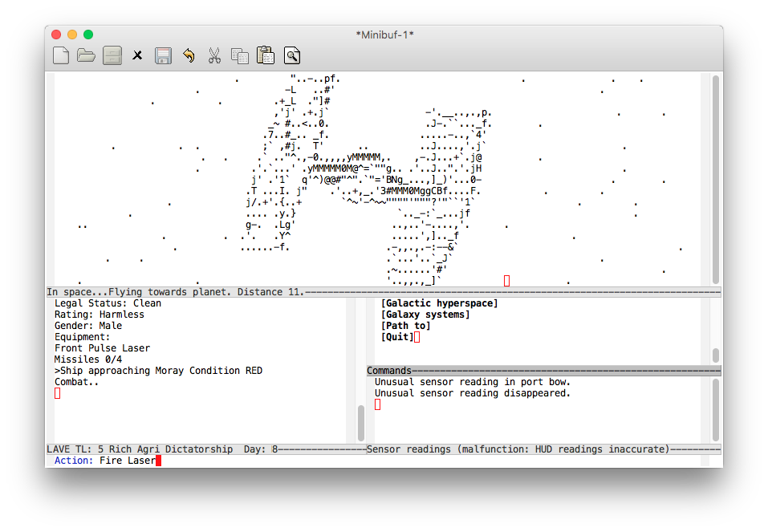Click the 'Front Pulse Laser' line
The image size is (768, 532).
click(103, 348)
